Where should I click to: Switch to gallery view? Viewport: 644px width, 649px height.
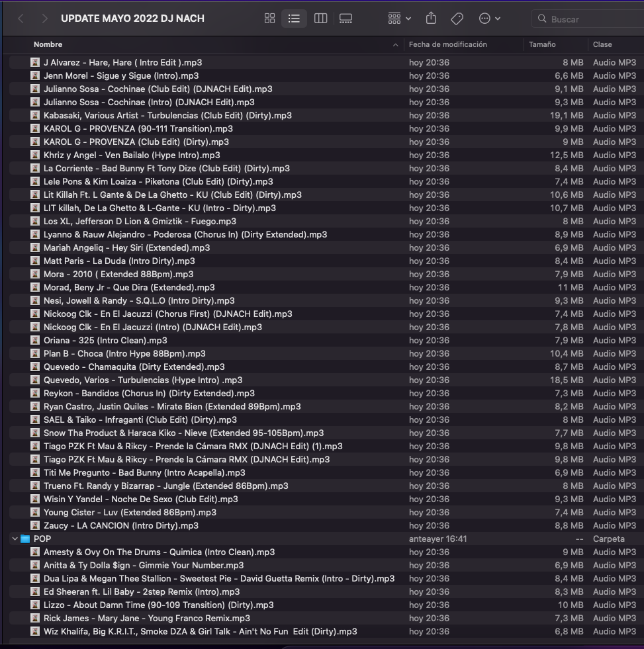pos(345,19)
